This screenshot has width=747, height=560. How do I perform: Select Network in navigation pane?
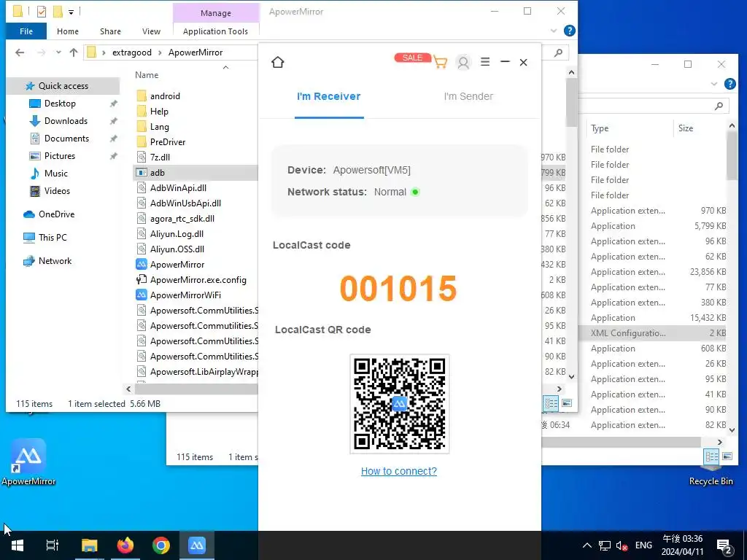[x=55, y=261]
